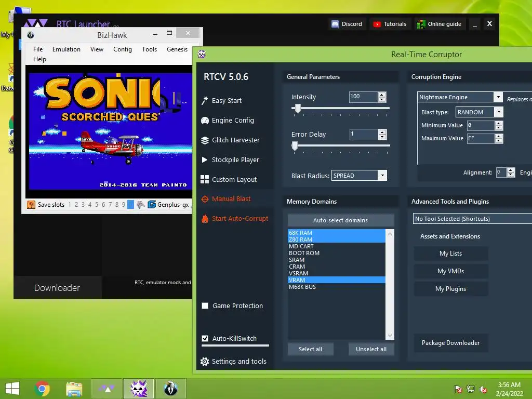Switch to Real-Time Corruptor taskbar icon
Image resolution: width=532 pixels, height=399 pixels.
coord(139,389)
